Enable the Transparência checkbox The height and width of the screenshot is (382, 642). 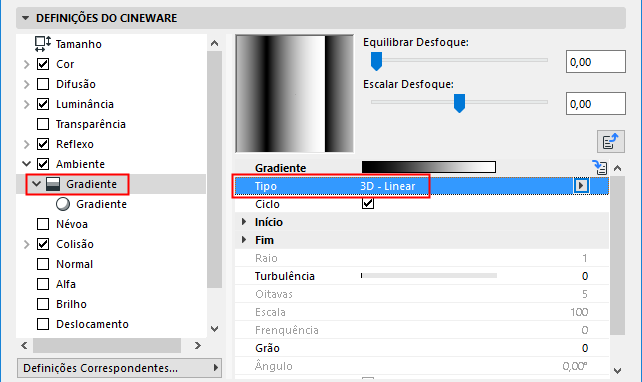pos(43,124)
